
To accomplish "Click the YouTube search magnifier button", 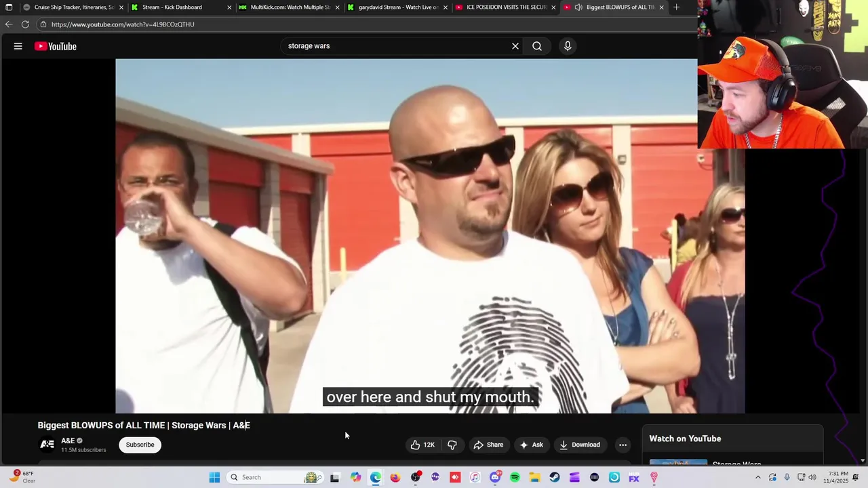I will pos(537,46).
